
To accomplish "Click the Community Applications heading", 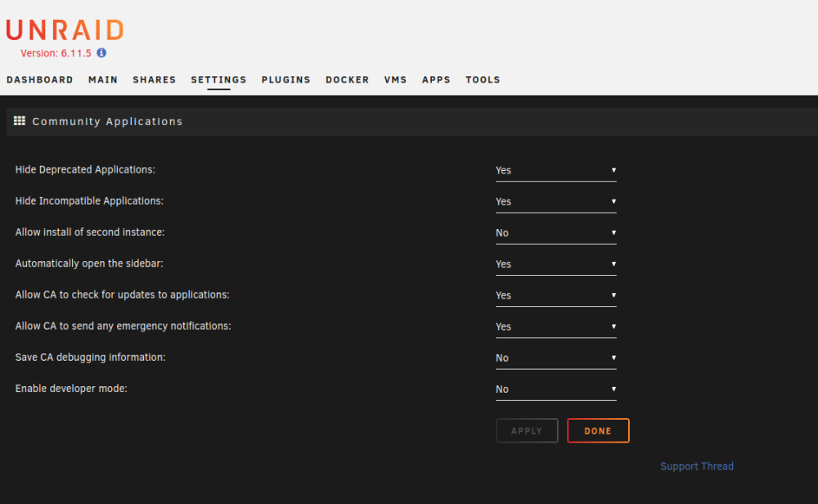I will coord(107,122).
